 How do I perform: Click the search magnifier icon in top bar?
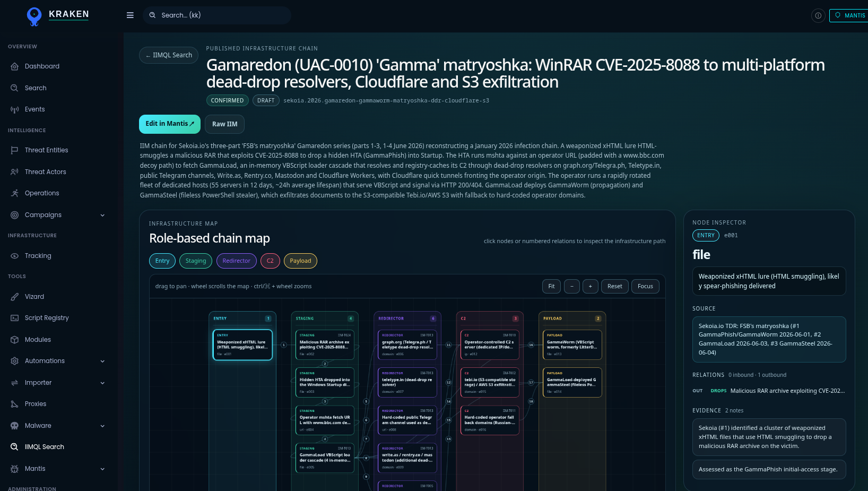[x=152, y=15]
